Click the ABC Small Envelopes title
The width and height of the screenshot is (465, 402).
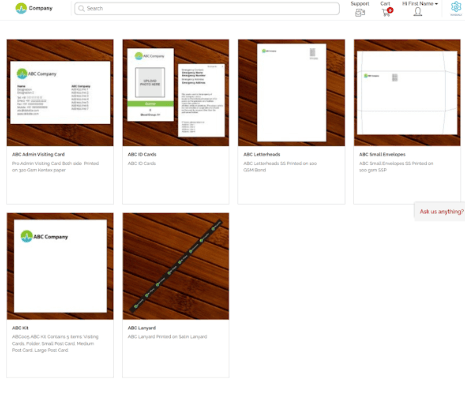[382, 154]
